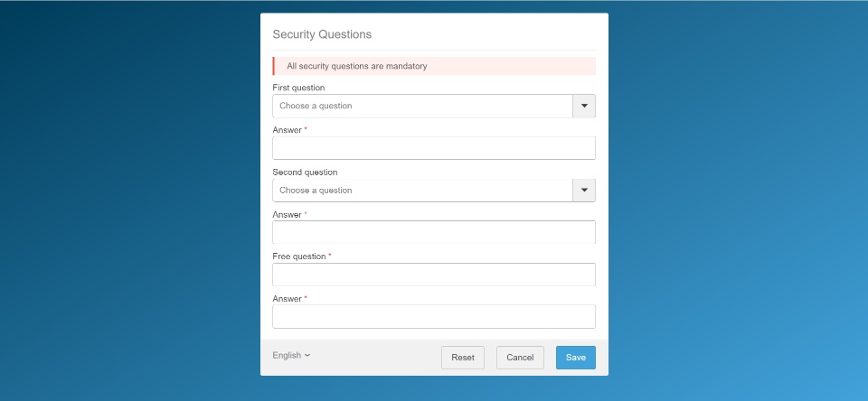868x401 pixels.
Task: Open the Second question 'Choose a question' box
Action: [x=422, y=191]
